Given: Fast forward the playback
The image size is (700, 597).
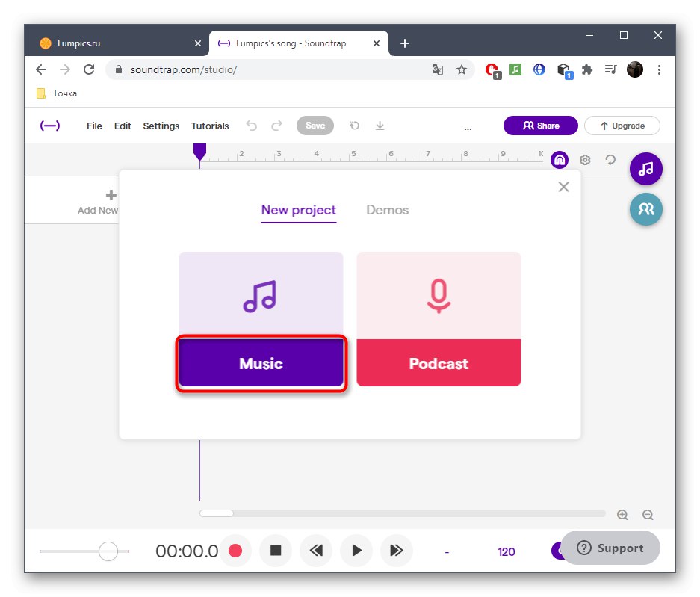Looking at the screenshot, I should [397, 551].
